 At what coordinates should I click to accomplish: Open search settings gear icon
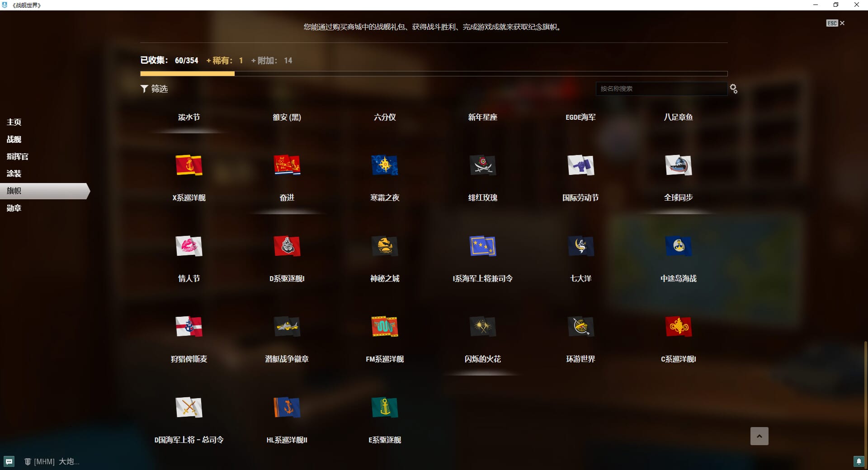click(734, 89)
